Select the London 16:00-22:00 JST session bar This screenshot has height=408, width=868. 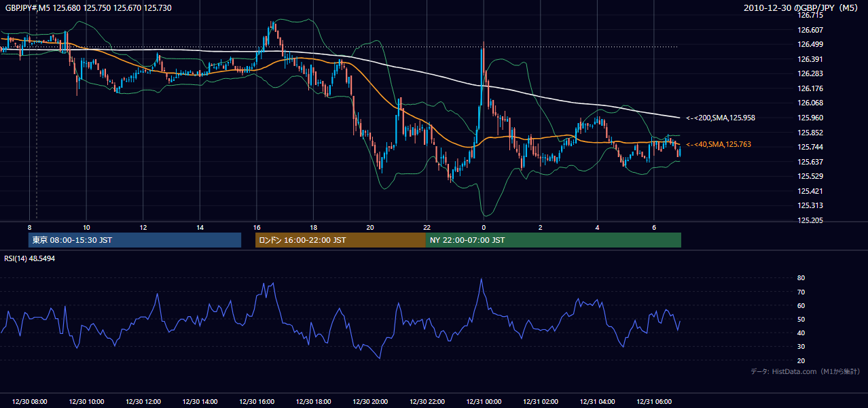click(340, 240)
